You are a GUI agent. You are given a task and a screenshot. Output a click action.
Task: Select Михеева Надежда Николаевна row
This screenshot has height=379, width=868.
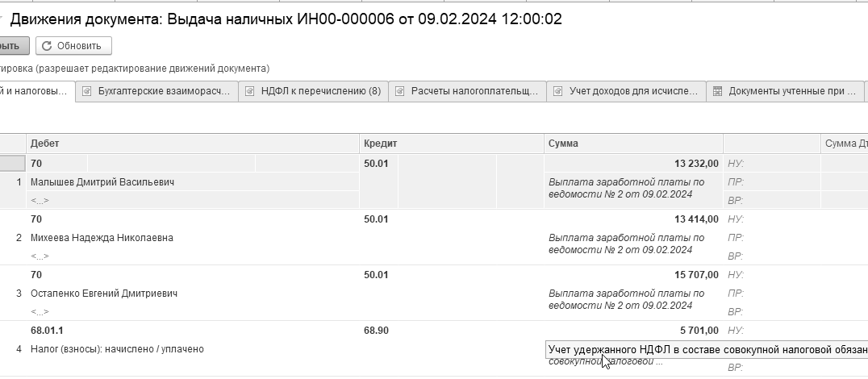point(434,237)
